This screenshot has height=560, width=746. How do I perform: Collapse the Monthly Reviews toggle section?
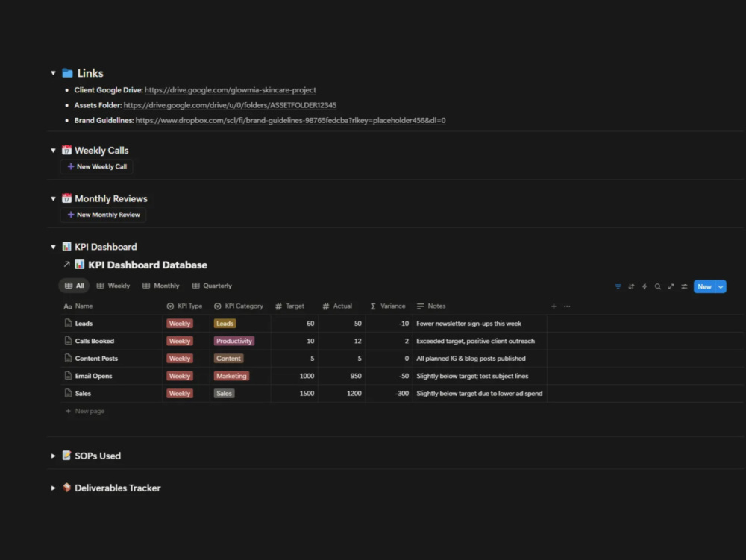53,198
